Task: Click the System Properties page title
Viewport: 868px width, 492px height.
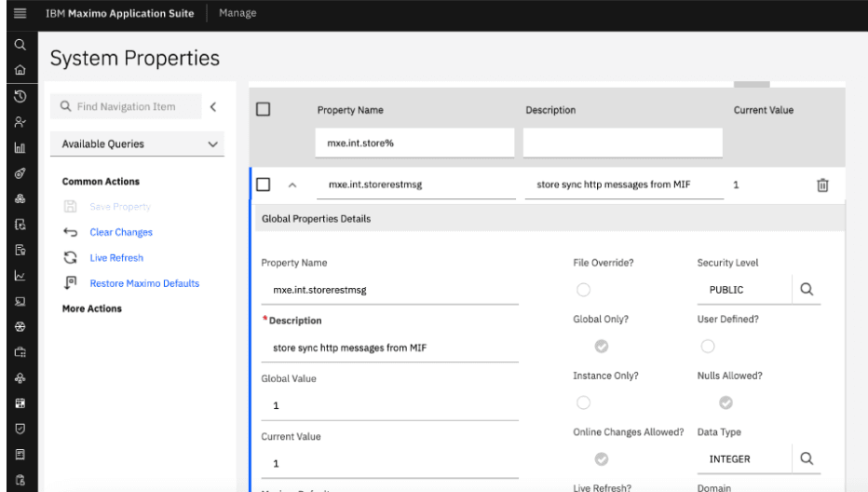Action: click(x=134, y=58)
